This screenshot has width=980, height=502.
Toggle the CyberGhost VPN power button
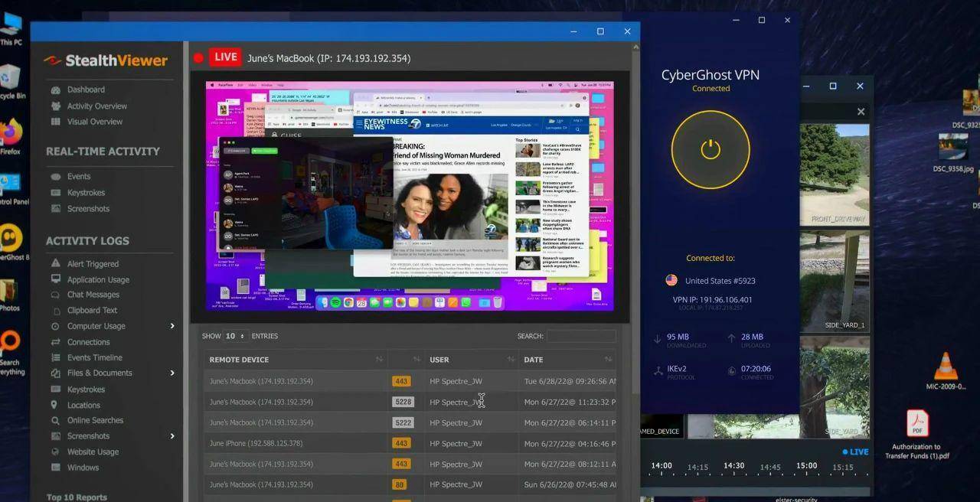click(x=710, y=149)
